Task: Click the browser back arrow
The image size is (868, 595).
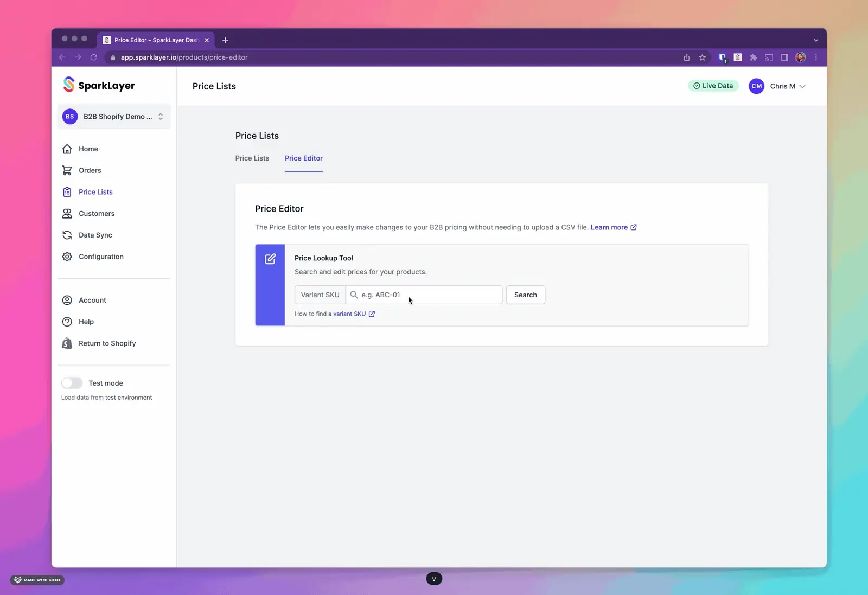Action: pyautogui.click(x=62, y=57)
